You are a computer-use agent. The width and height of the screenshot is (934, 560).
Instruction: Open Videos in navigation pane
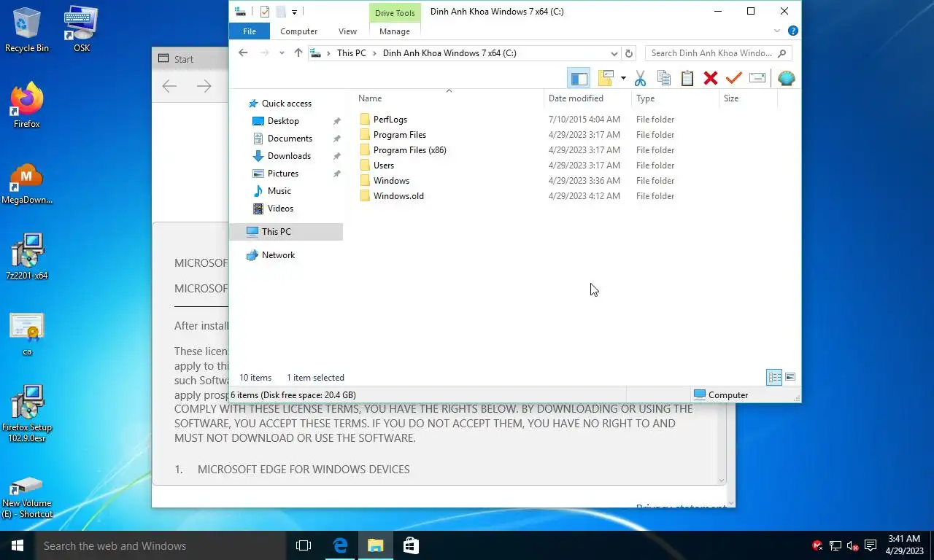coord(280,209)
